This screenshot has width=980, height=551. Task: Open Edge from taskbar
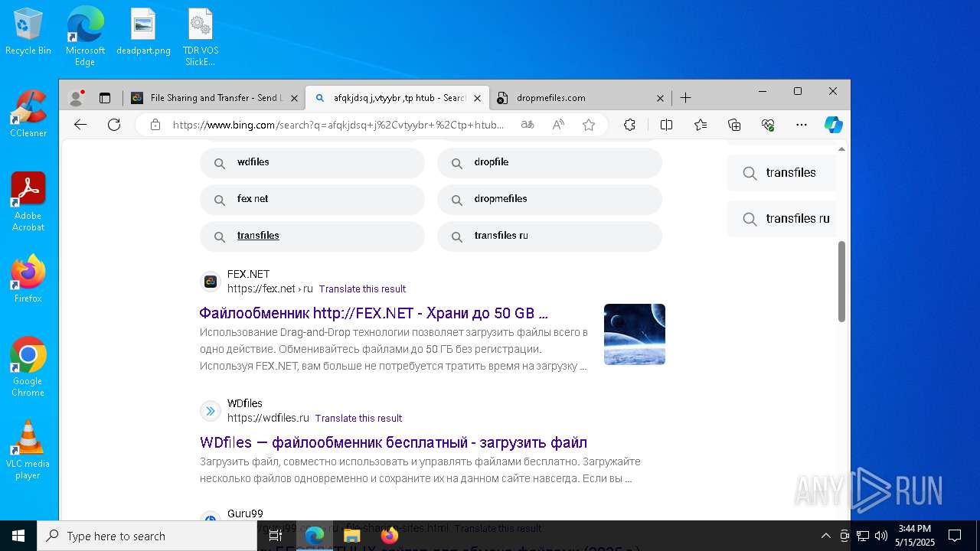[315, 536]
